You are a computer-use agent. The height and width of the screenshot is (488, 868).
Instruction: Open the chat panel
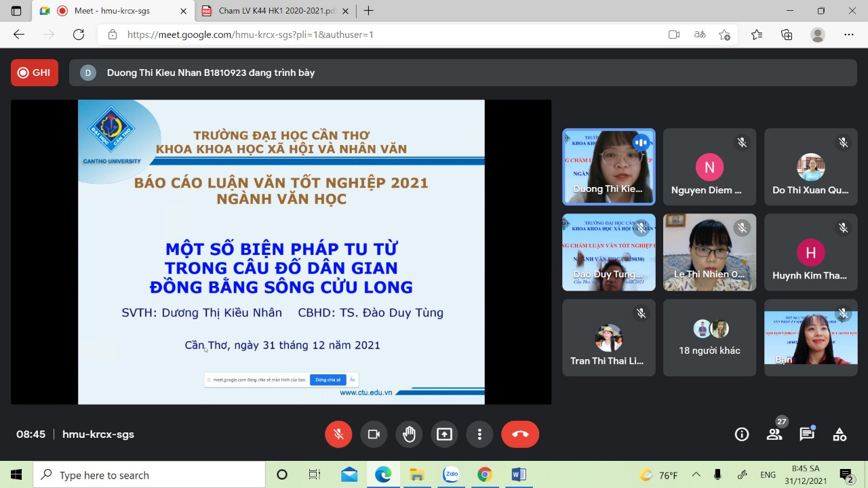[807, 434]
